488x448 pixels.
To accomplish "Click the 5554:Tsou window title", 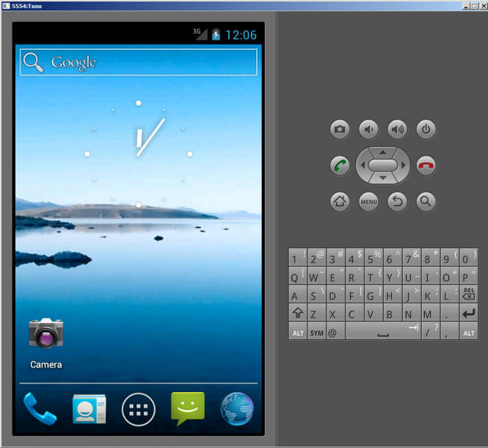I will pyautogui.click(x=26, y=6).
